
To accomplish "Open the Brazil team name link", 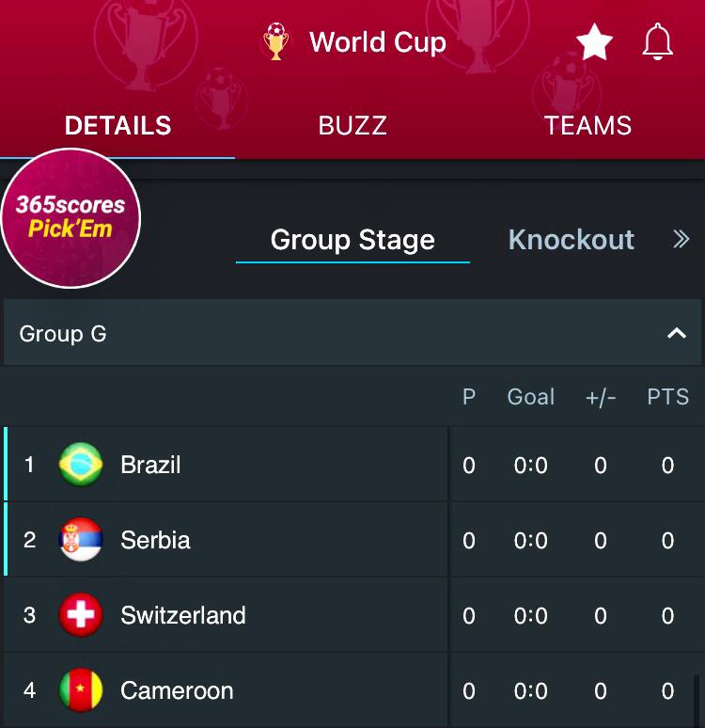I will 150,465.
